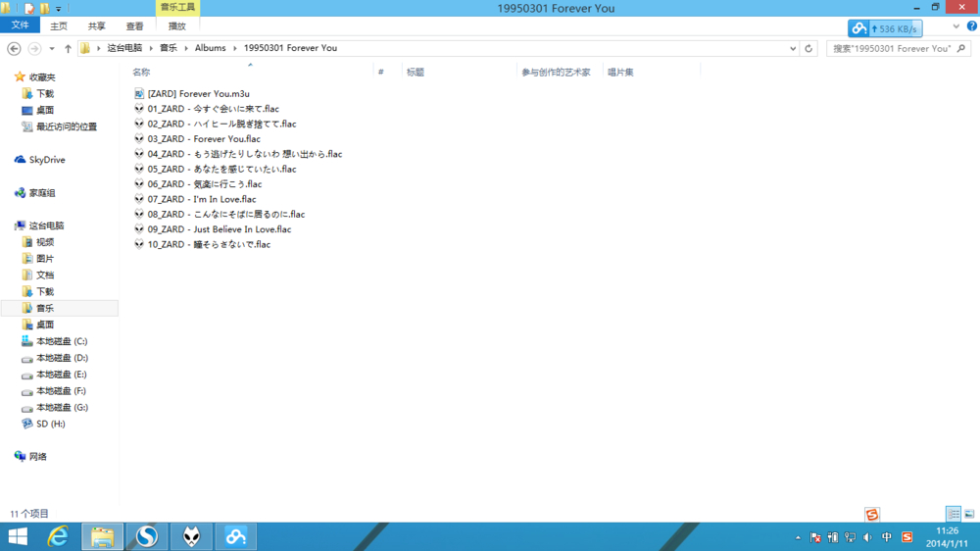Sort by the 名称 column header
The image size is (980, 551).
click(141, 72)
